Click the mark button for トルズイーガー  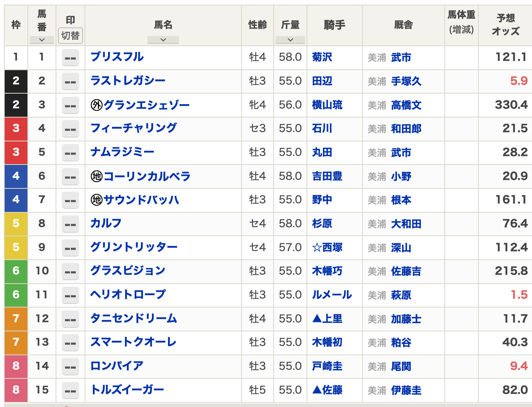(x=70, y=391)
